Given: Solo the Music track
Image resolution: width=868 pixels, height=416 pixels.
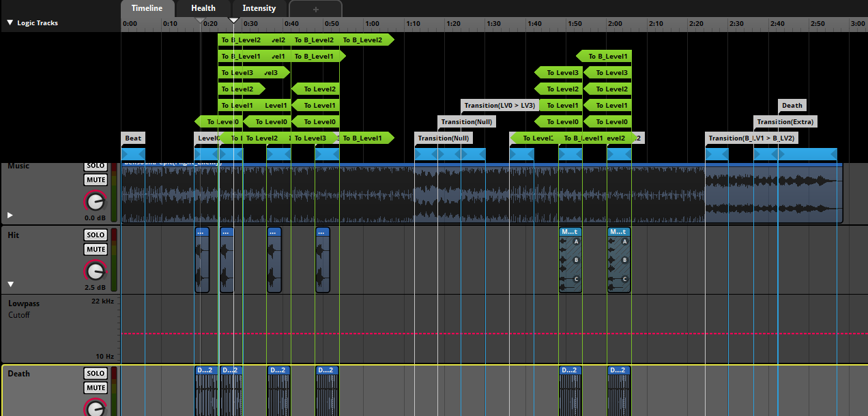Looking at the screenshot, I should click(x=96, y=166).
